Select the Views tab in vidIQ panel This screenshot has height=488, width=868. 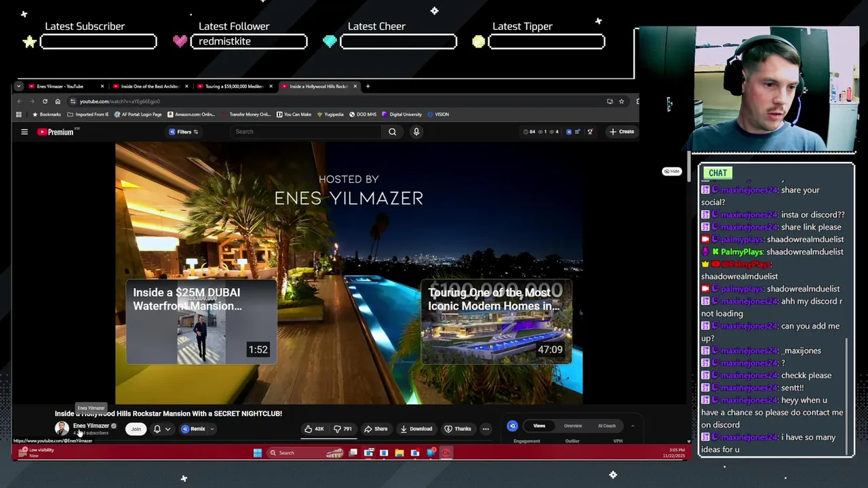pos(539,426)
